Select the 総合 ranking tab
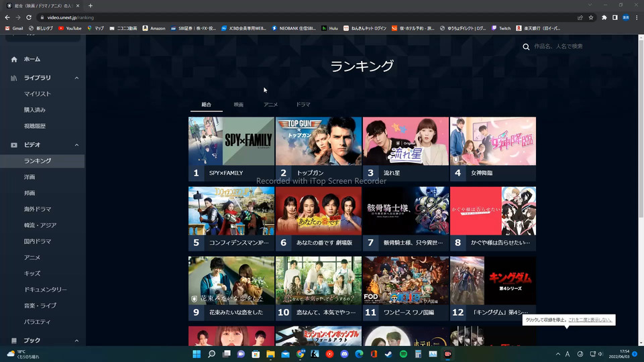644x362 pixels. pyautogui.click(x=206, y=105)
